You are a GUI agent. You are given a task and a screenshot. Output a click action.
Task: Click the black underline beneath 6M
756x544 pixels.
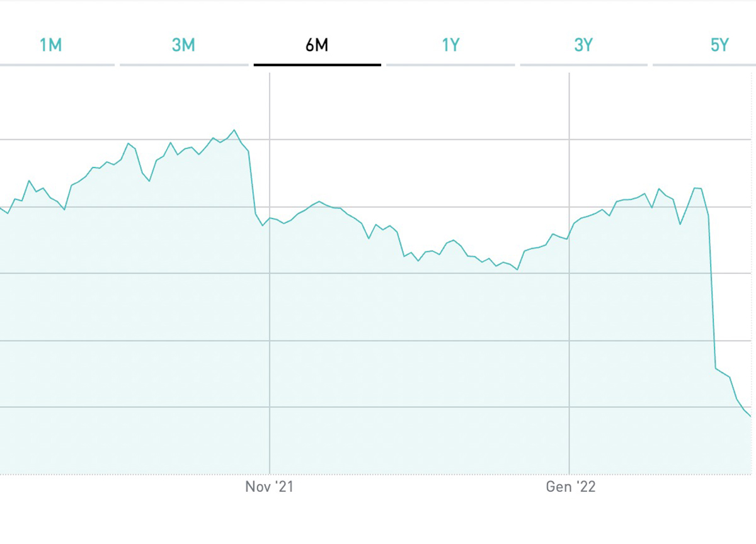[x=317, y=64]
